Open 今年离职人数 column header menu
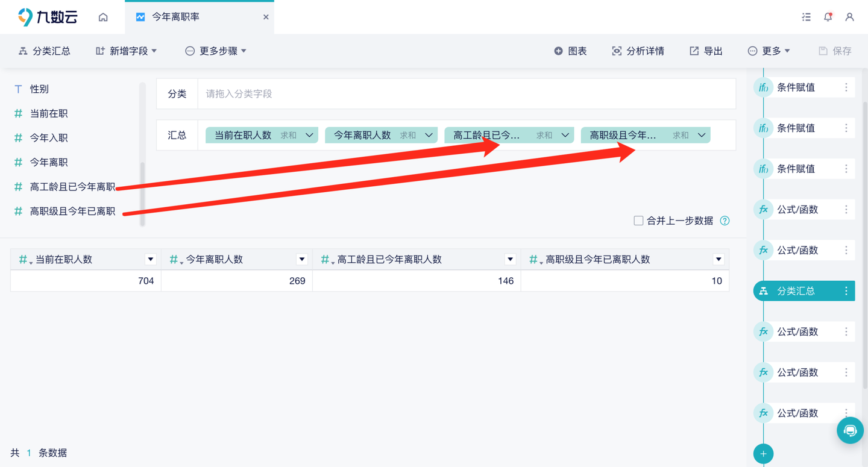The width and height of the screenshot is (868, 467). pos(302,260)
